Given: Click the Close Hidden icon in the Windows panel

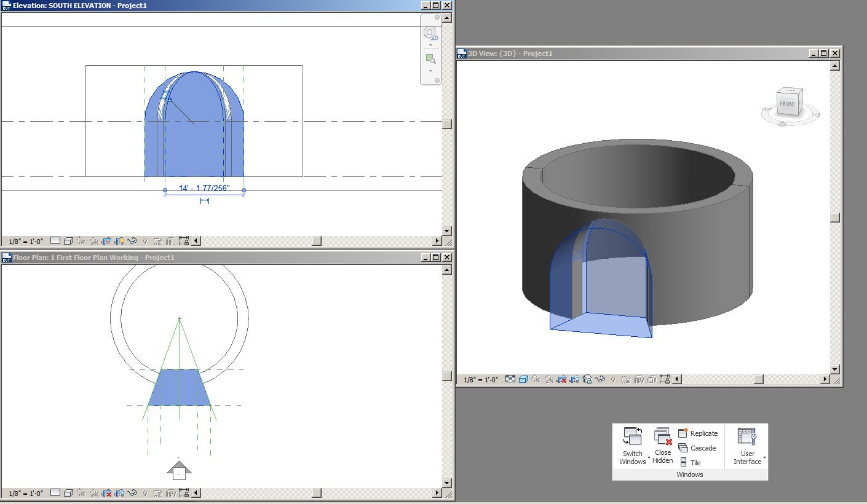Looking at the screenshot, I should [x=663, y=444].
